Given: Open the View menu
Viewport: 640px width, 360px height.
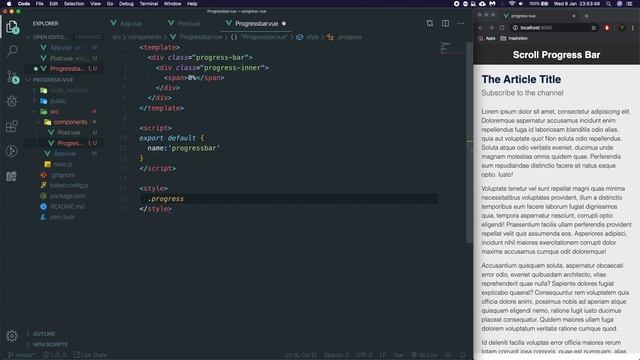Looking at the screenshot, I should pos(96,4).
